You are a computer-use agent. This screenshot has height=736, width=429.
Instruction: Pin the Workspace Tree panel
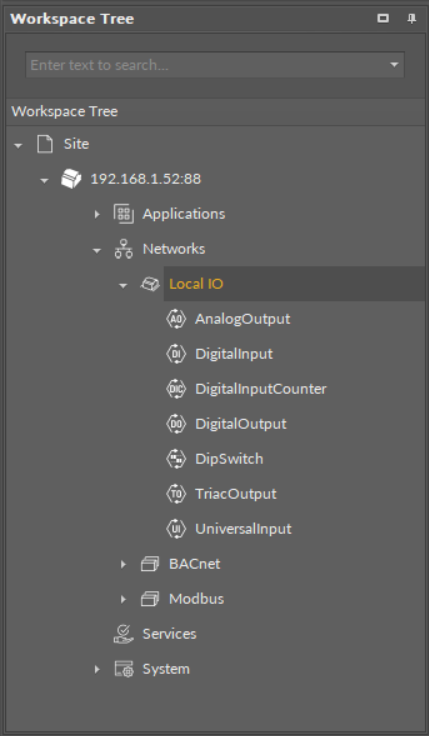(x=412, y=19)
